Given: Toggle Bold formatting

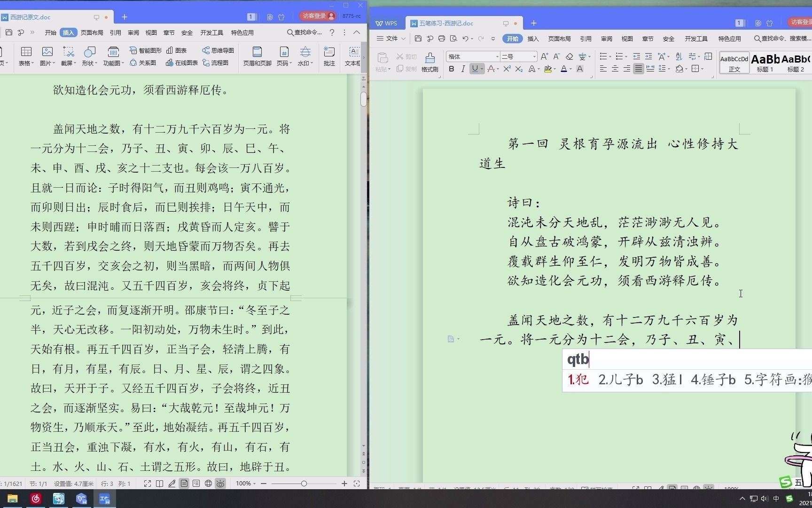Looking at the screenshot, I should coord(452,69).
